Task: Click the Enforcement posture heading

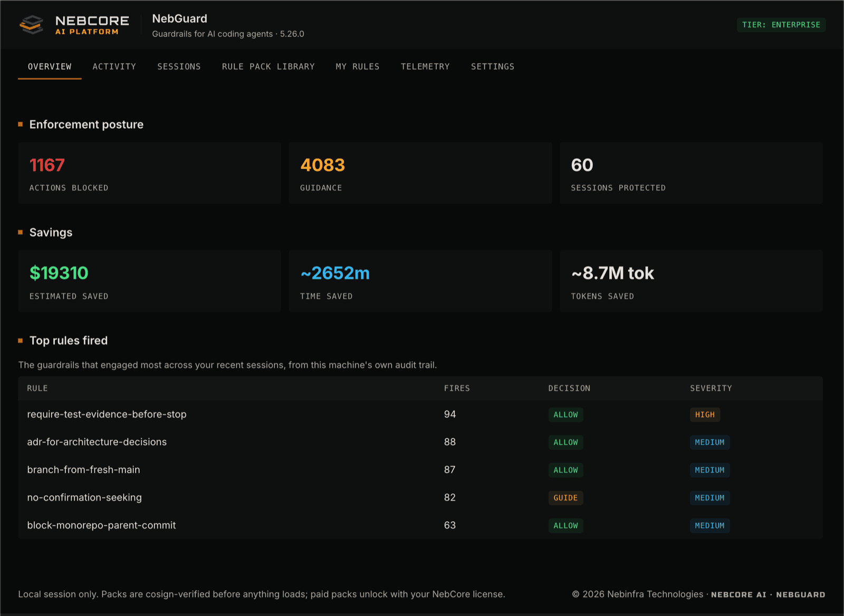Action: tap(87, 124)
